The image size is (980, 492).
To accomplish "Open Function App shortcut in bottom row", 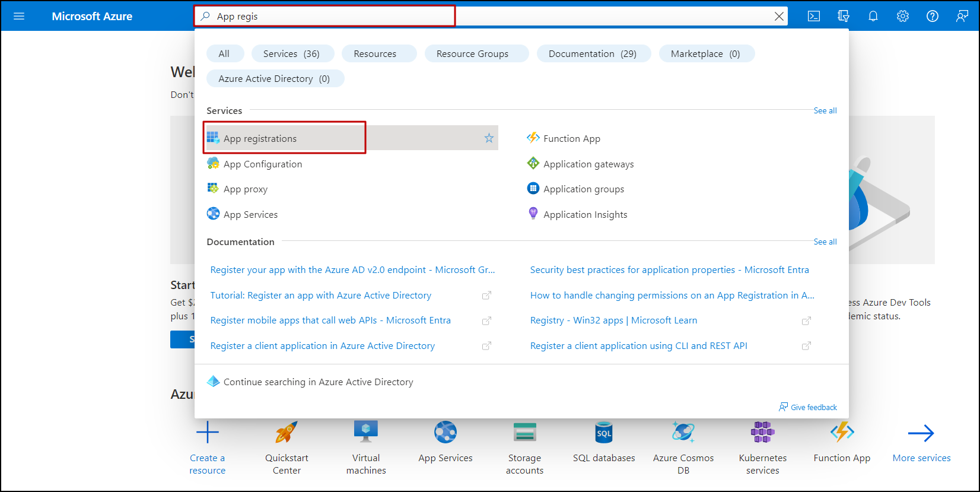I will coord(842,442).
